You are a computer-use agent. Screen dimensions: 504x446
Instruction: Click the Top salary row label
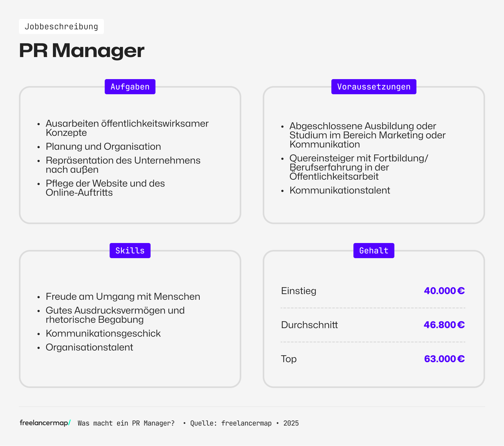point(288,358)
